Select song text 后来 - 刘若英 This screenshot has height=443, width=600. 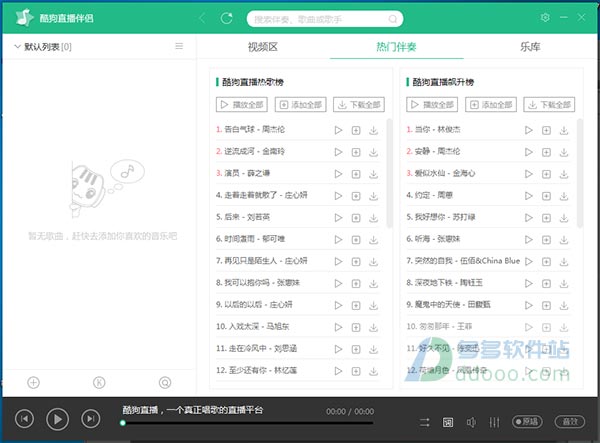pyautogui.click(x=247, y=217)
